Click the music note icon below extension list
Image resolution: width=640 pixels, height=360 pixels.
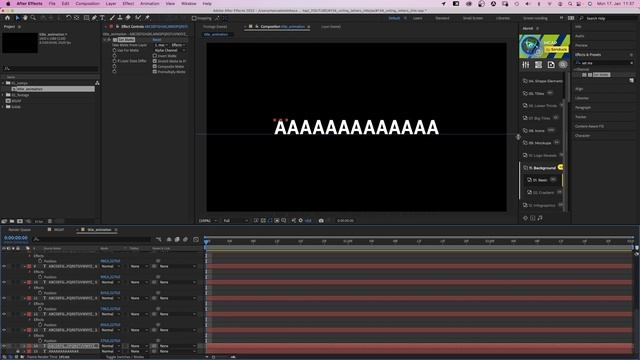540,218
